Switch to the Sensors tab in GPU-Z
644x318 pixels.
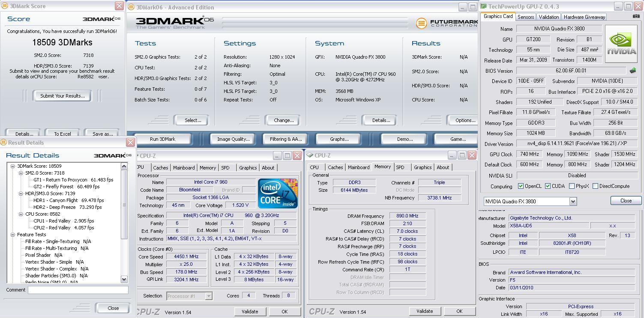coord(526,17)
